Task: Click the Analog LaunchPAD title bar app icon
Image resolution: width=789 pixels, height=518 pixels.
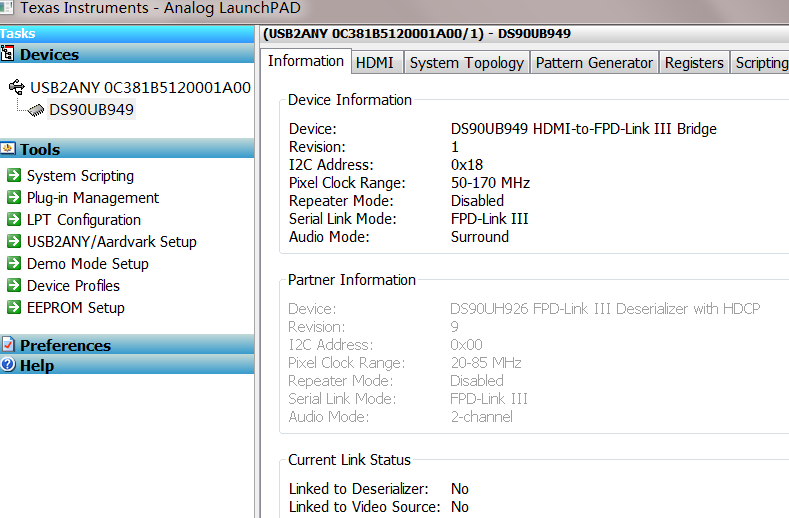Action: point(7,8)
